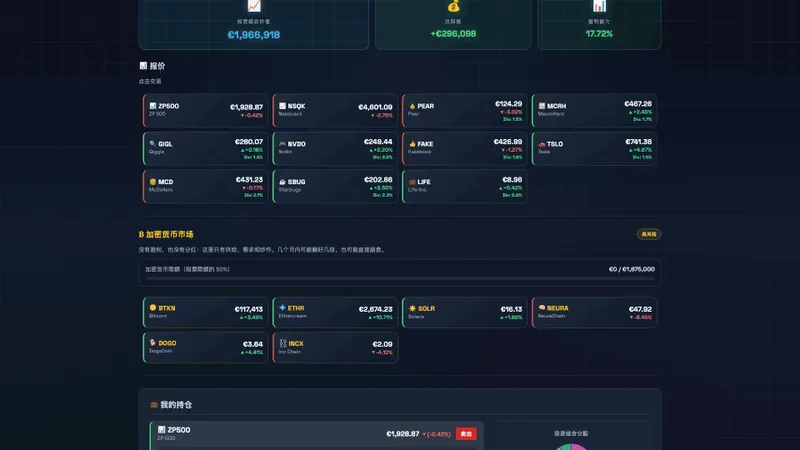Image resolution: width=800 pixels, height=450 pixels.
Task: Select the SBUG stock card
Action: point(335,186)
